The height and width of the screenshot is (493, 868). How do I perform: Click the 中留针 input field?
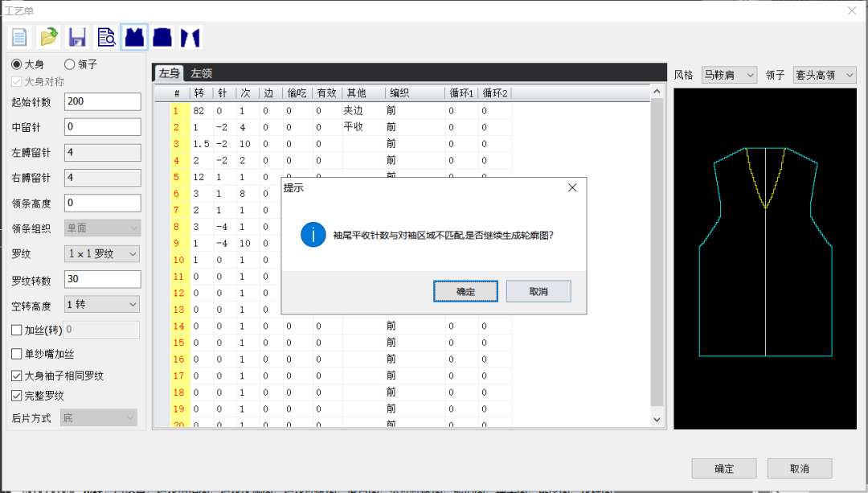click(102, 127)
